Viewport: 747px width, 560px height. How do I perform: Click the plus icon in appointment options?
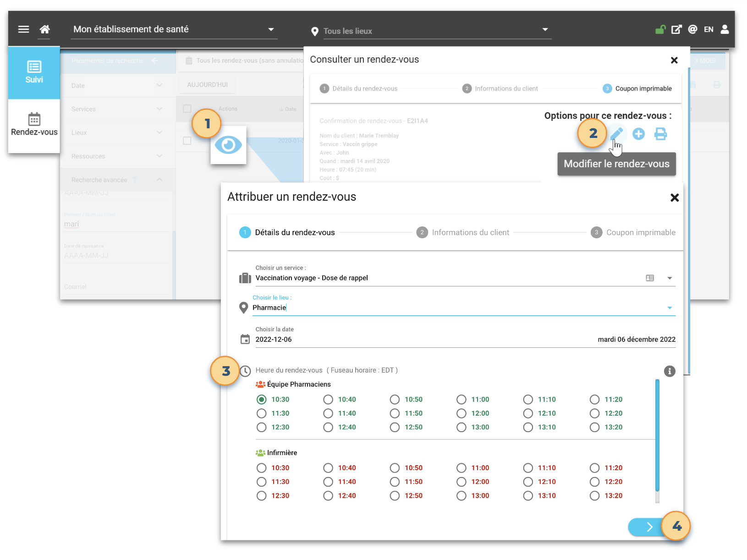pyautogui.click(x=638, y=134)
